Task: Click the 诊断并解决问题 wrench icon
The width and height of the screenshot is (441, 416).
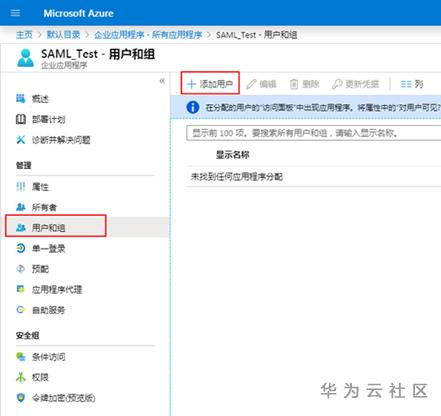Action: point(21,140)
